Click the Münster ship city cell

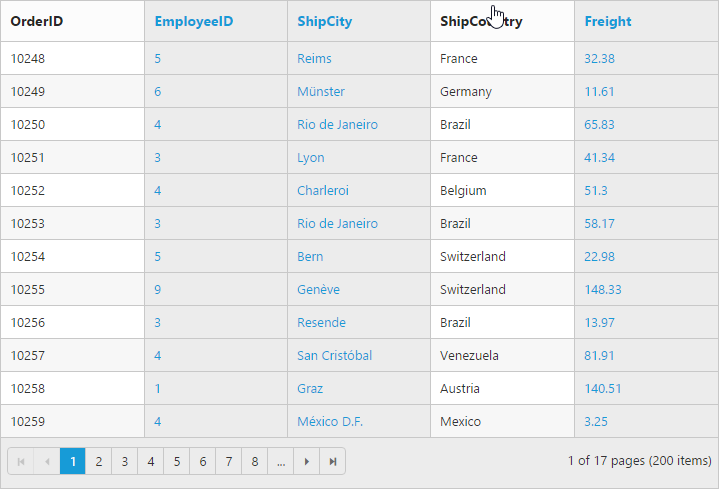point(321,91)
